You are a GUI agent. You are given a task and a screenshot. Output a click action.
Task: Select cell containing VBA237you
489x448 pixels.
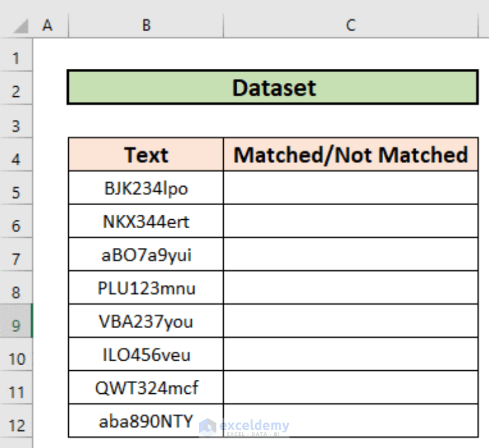pyautogui.click(x=146, y=321)
